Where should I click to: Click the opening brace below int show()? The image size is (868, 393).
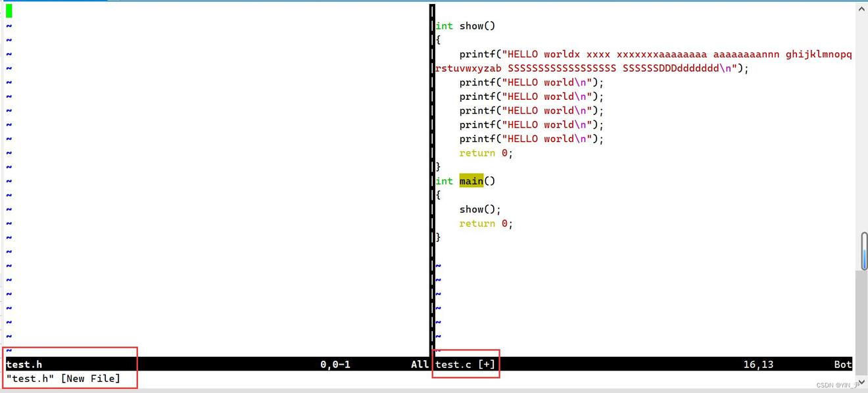pos(438,40)
